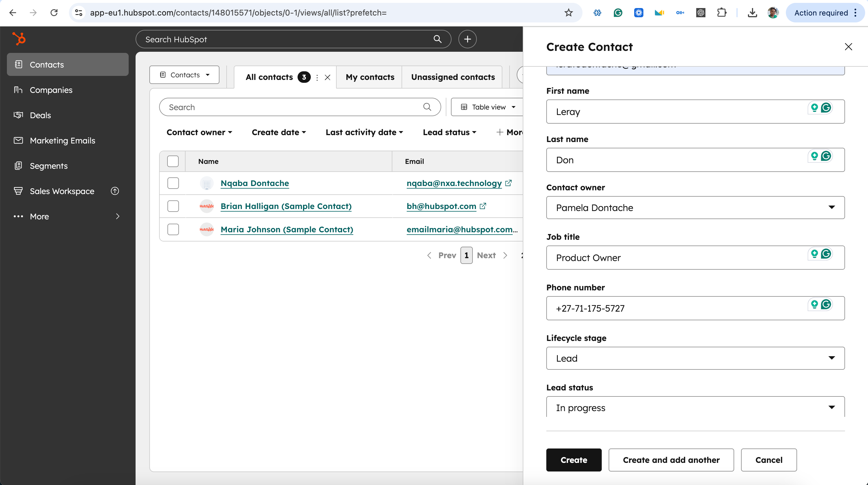Click lightbulb icon in First name field

814,108
